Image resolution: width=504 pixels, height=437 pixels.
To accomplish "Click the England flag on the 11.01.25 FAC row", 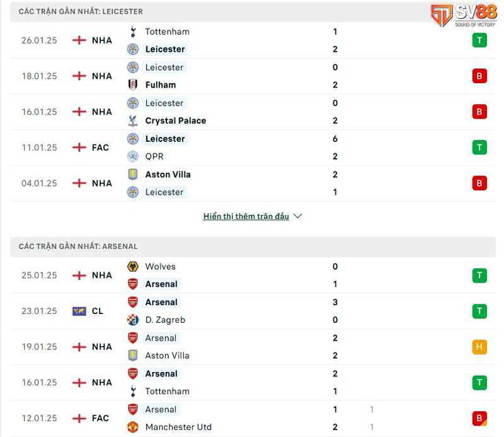I will tap(79, 148).
